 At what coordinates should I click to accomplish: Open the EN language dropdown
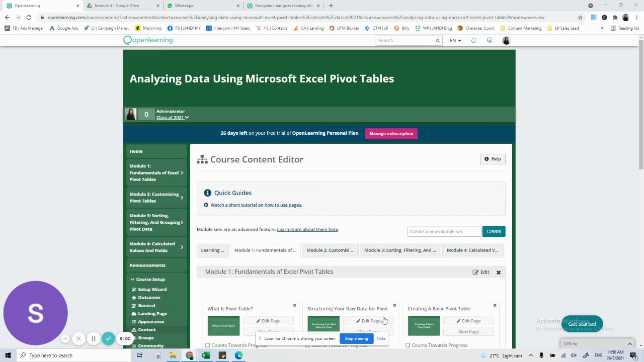coord(455,40)
